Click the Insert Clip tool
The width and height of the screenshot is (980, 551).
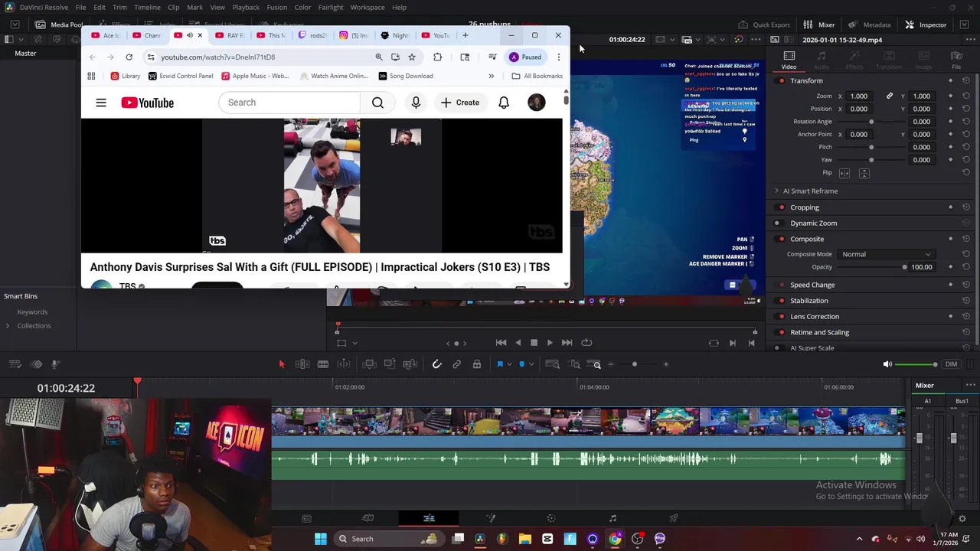[x=369, y=364]
